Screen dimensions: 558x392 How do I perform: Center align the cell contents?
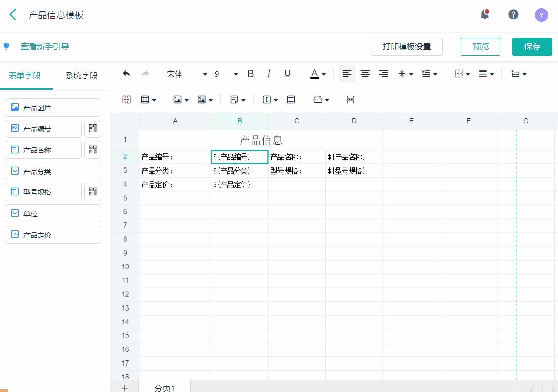(x=365, y=74)
